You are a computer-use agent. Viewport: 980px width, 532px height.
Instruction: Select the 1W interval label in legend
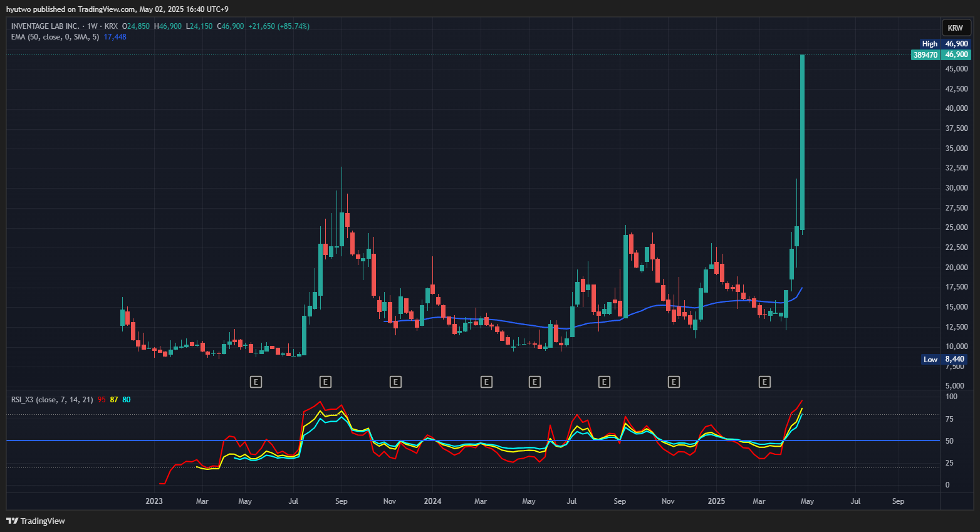93,26
